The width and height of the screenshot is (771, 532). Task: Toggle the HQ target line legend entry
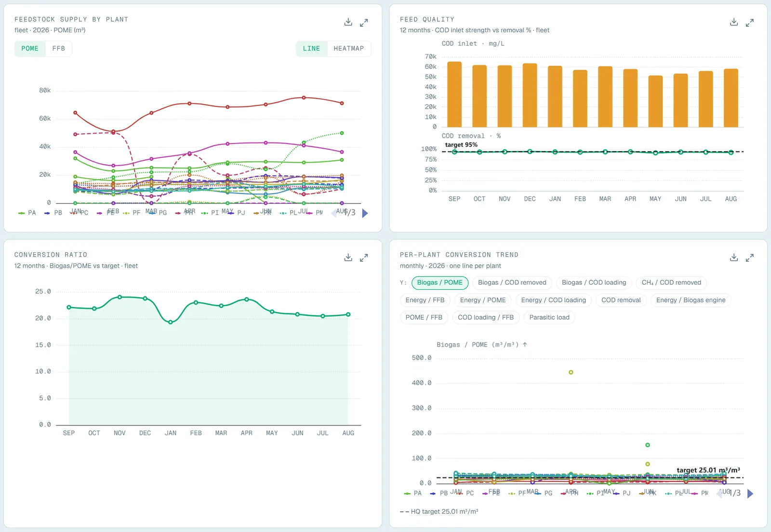point(439,512)
